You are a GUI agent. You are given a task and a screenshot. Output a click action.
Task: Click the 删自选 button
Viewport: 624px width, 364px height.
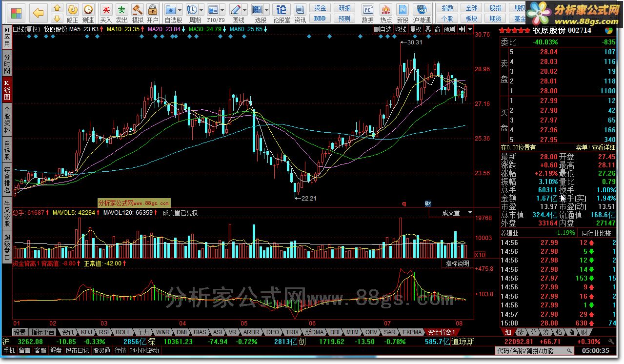[x=382, y=29]
